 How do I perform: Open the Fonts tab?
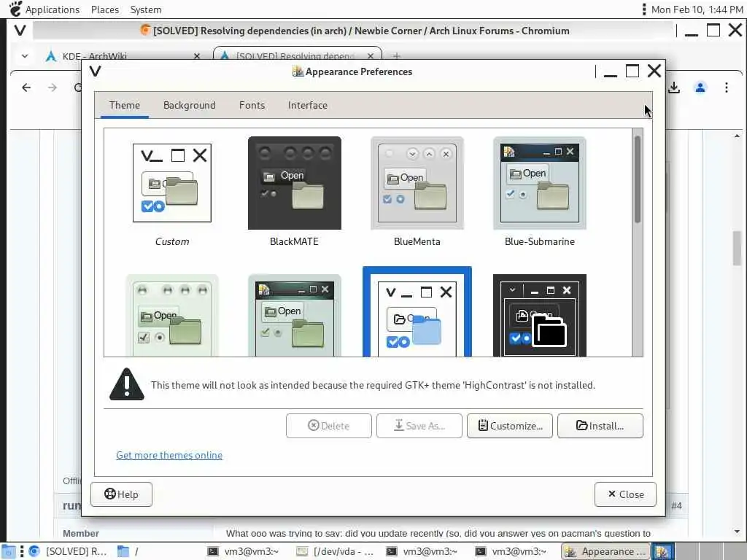[252, 105]
